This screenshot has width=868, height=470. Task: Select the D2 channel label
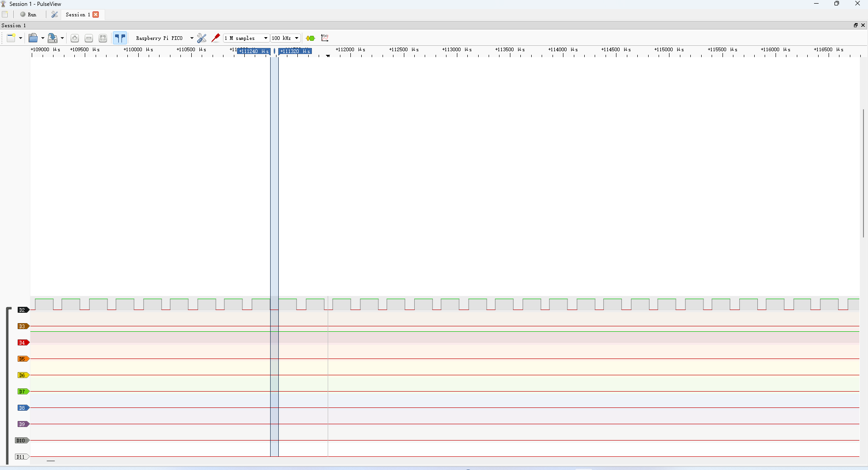(x=23, y=310)
